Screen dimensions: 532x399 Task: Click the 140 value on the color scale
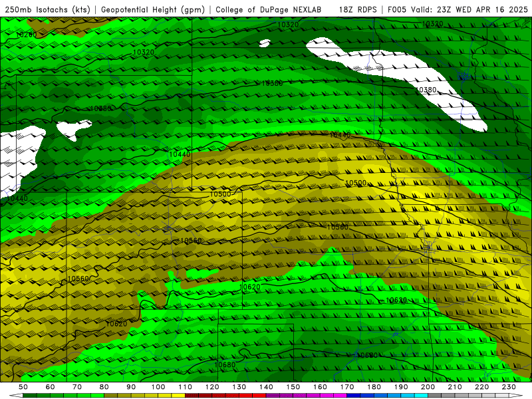(267, 387)
